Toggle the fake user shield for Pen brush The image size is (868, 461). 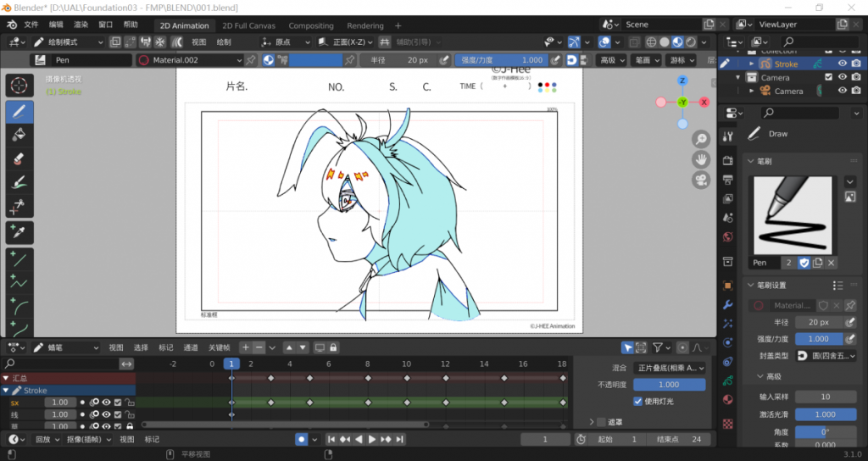[804, 263]
